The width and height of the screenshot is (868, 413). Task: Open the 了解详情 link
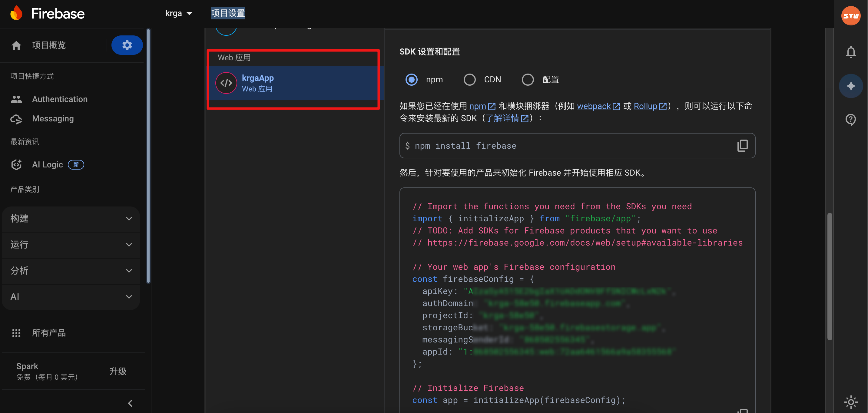tap(507, 118)
